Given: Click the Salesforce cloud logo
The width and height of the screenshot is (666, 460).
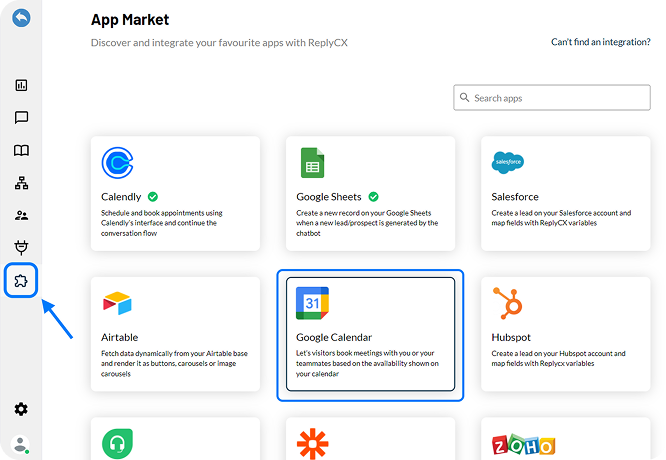Looking at the screenshot, I should [508, 162].
